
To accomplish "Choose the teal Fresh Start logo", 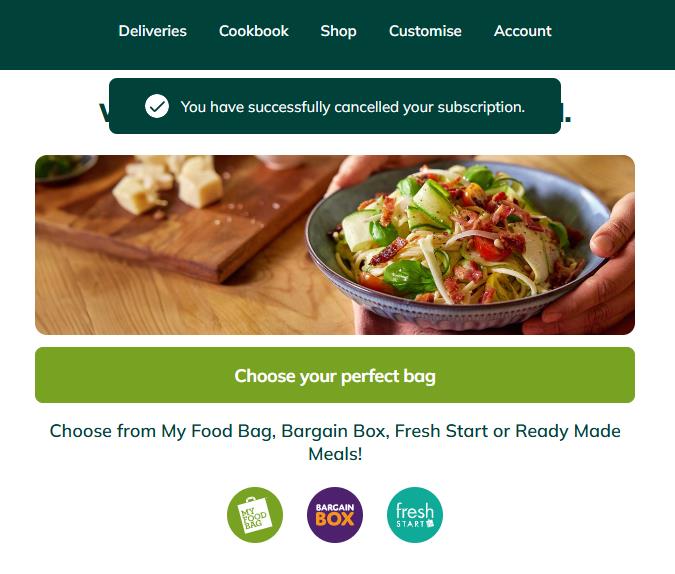I will (x=415, y=515).
